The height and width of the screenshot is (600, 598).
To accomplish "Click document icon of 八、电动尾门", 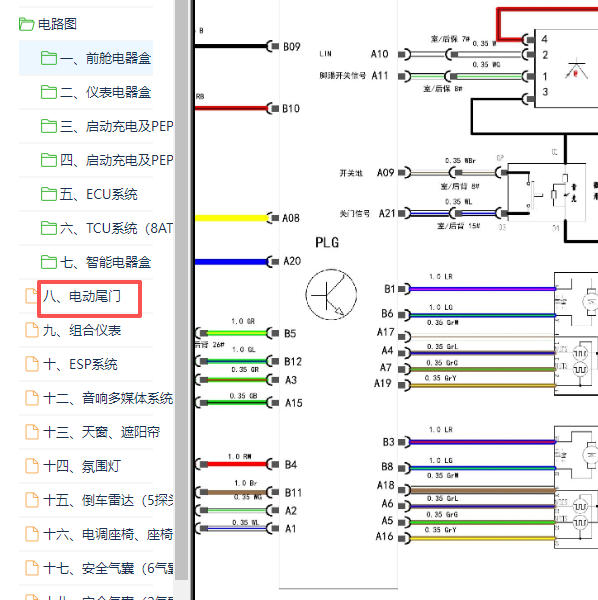I will [31, 296].
